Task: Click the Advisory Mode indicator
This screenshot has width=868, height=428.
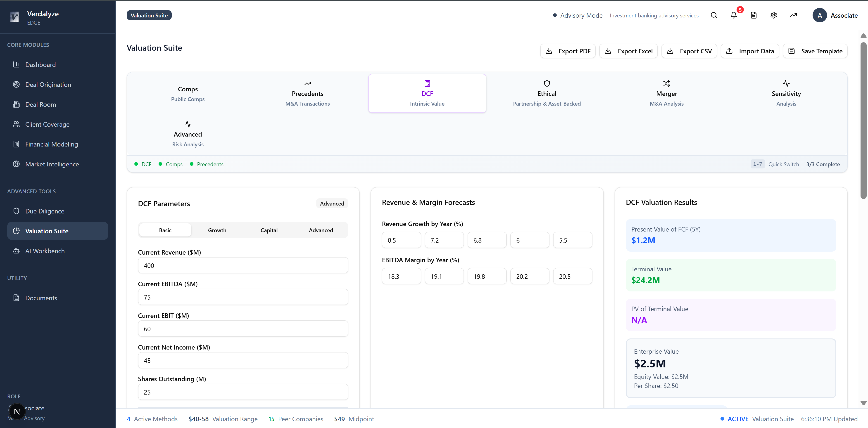Action: pyautogui.click(x=578, y=16)
